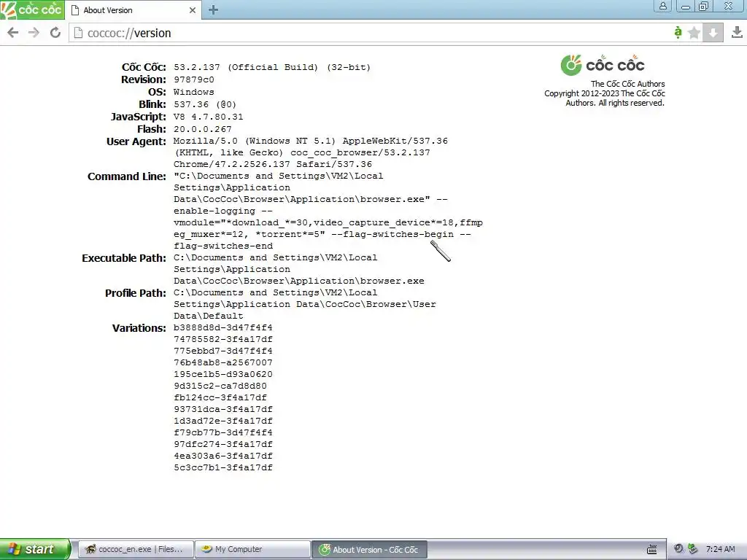Toggle the Vietnamese typing icon in the address bar
The width and height of the screenshot is (747, 560).
(x=678, y=32)
